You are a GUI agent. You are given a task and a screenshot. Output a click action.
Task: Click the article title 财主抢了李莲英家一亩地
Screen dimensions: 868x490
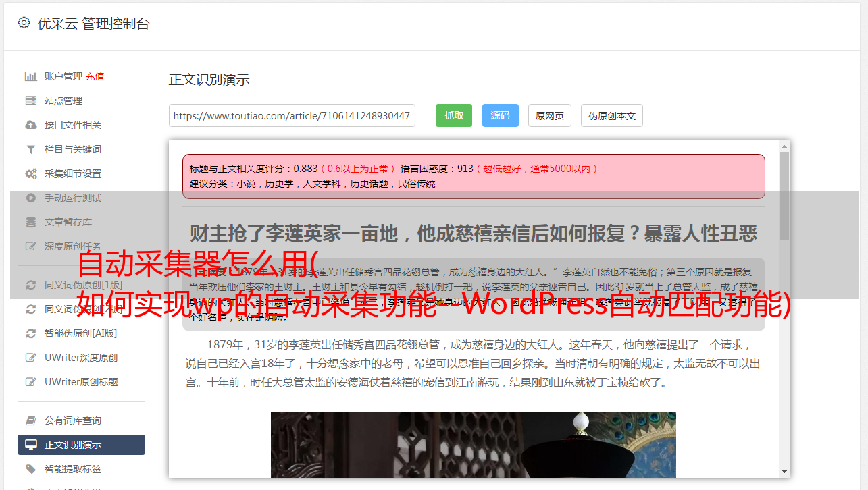coord(474,234)
